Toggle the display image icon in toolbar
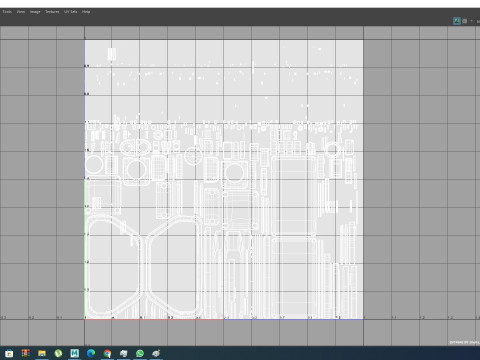This screenshot has width=480, height=360. [x=457, y=21]
